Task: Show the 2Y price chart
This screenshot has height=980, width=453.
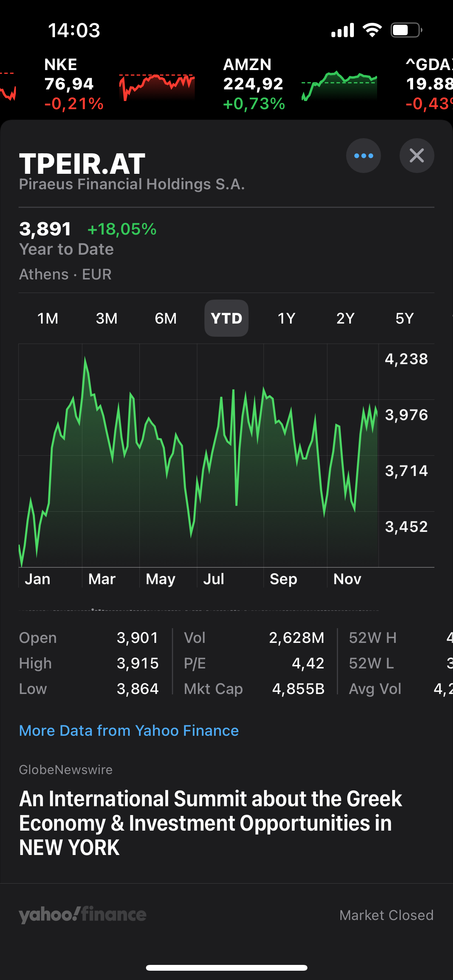Action: (345, 319)
